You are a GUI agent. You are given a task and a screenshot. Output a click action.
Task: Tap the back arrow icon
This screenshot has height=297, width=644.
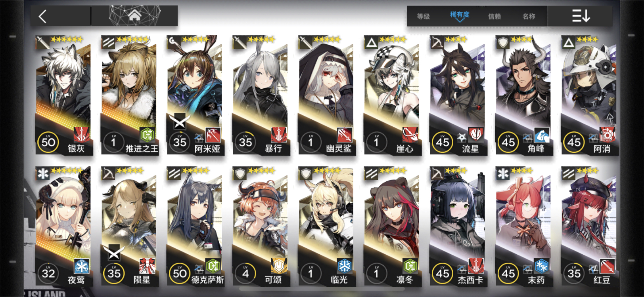[43, 16]
